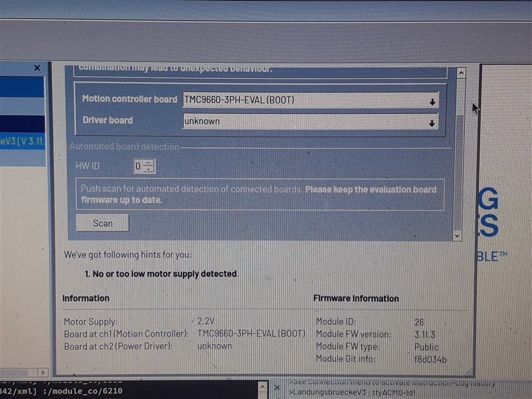
Task: Click the Module FW type Public
Action: 426,347
